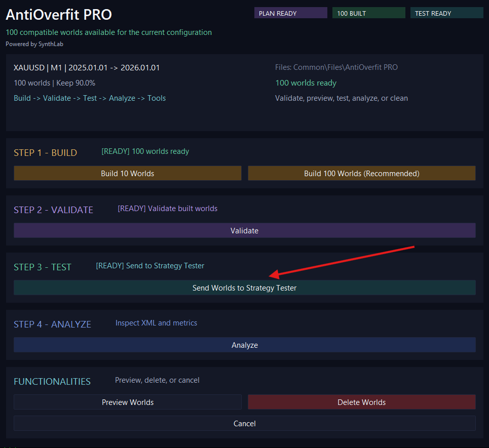This screenshot has width=489, height=448.
Task: Click 'Powered by SynthLab' text
Action: click(x=34, y=44)
